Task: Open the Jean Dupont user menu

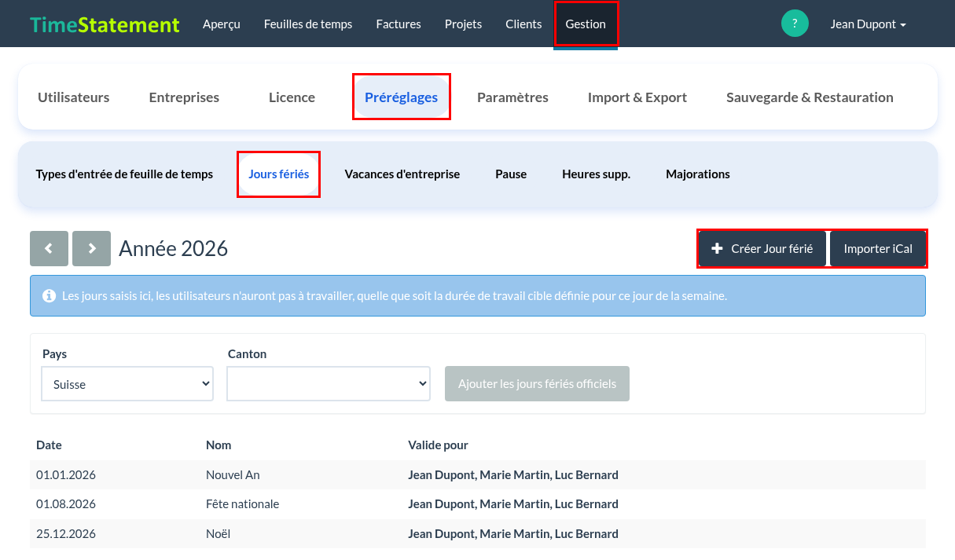Action: pos(869,24)
